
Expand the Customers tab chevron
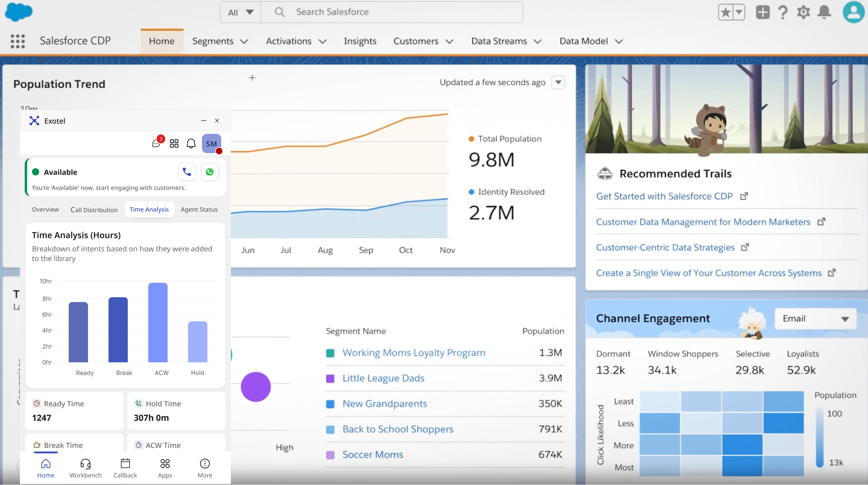449,42
